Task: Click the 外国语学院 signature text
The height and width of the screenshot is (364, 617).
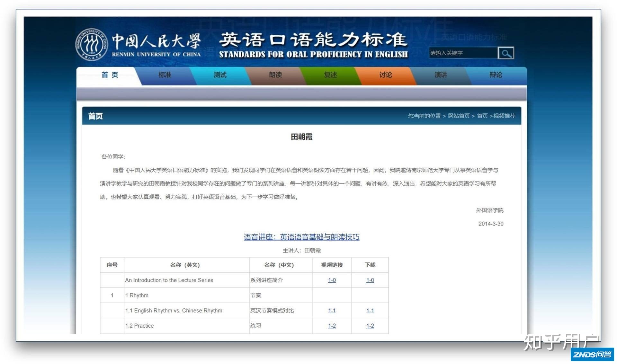Action: tap(490, 210)
